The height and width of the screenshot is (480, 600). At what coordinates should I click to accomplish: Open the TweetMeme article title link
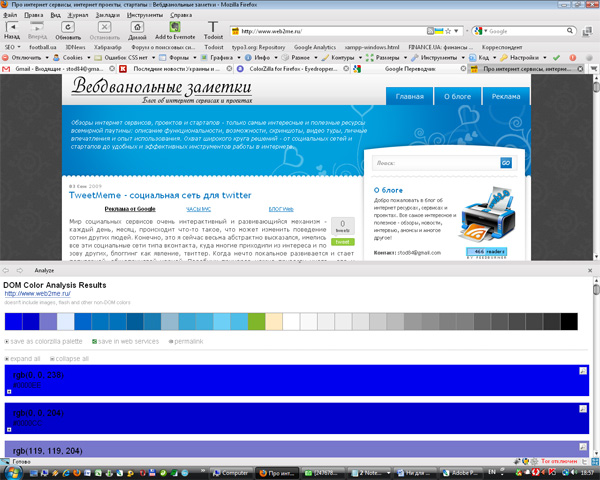tap(160, 195)
